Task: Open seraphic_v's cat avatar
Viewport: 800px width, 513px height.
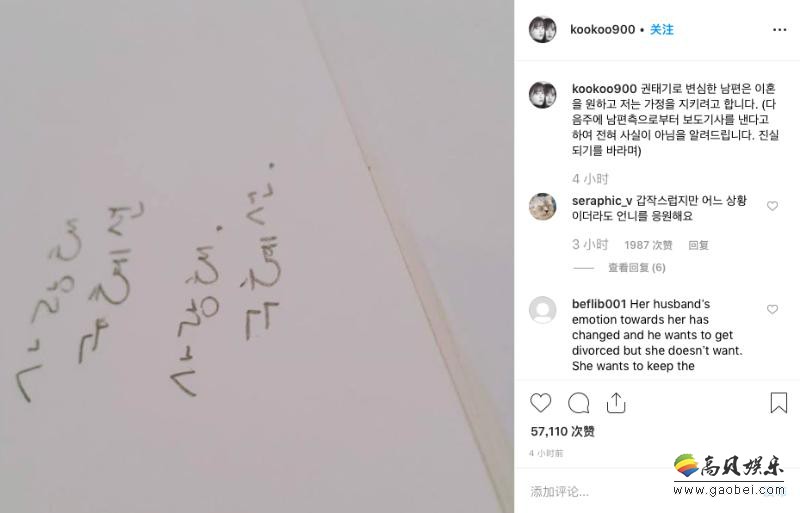Action: click(x=542, y=206)
